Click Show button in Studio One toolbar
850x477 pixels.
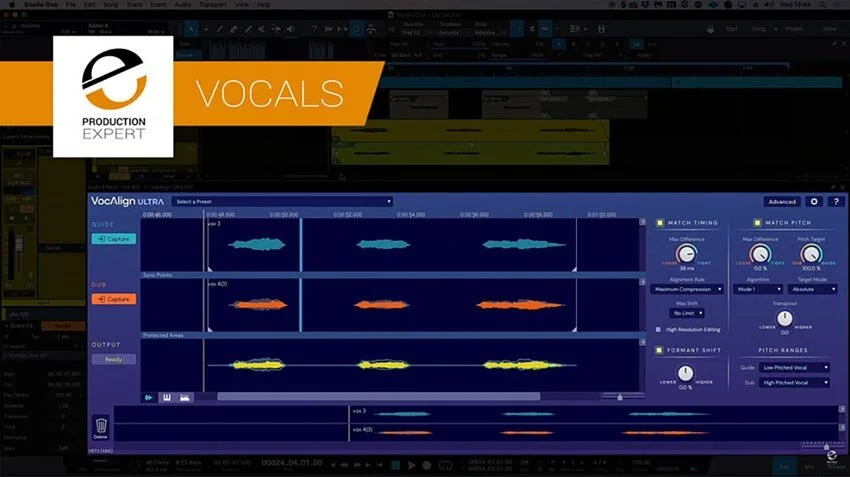pyautogui.click(x=829, y=29)
